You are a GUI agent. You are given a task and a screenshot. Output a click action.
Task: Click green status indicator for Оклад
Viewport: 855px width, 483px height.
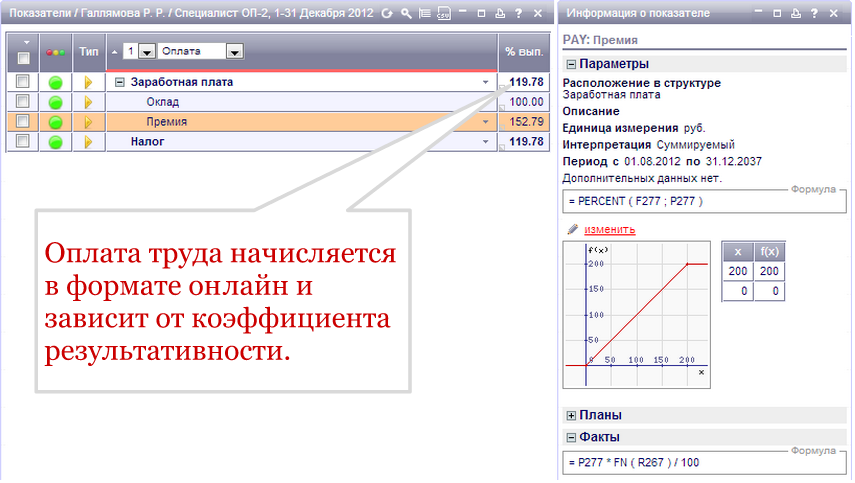point(56,102)
